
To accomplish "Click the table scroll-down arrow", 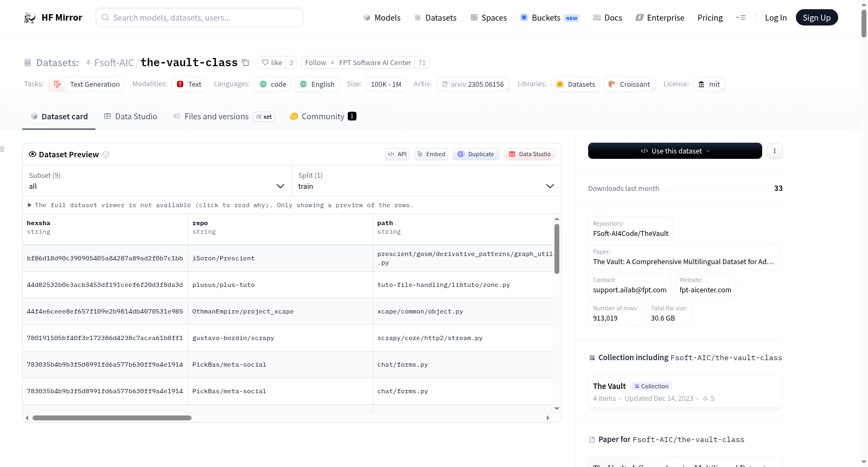I will [557, 408].
